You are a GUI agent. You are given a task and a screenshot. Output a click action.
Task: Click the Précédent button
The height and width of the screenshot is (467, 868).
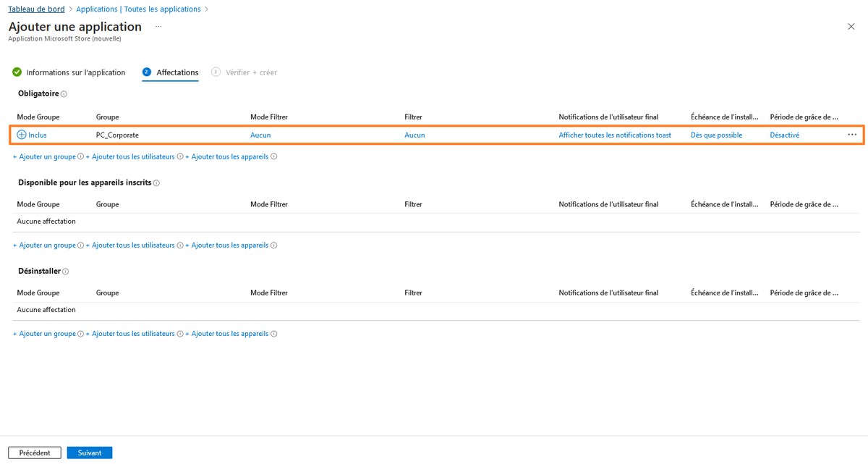[x=35, y=453]
